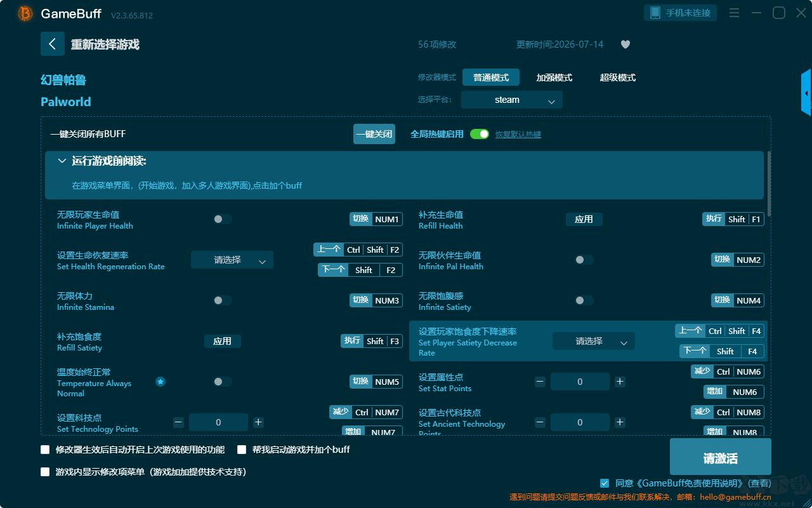Click Set Stat Points value field
Screen dimensions: 812x508
580,382
